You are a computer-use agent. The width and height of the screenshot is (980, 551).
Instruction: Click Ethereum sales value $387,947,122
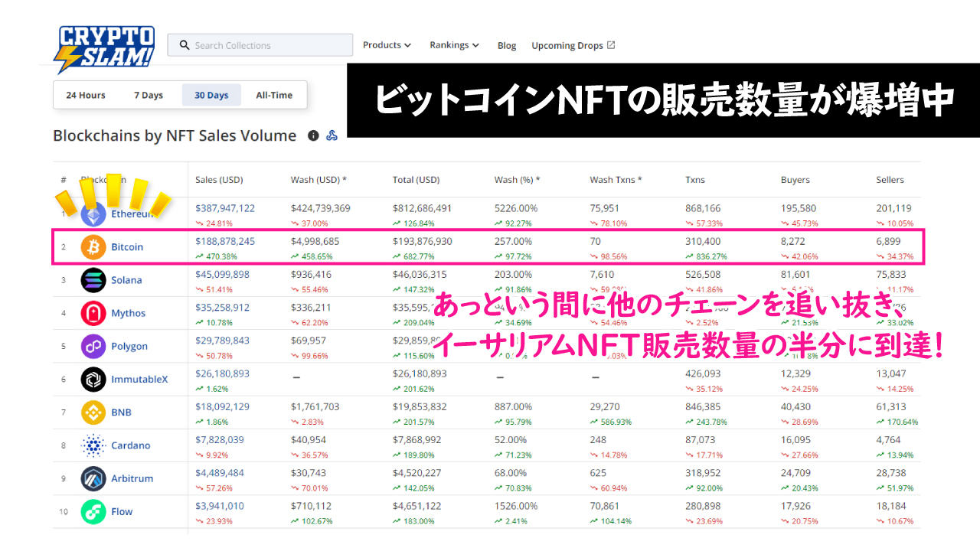[x=225, y=208]
